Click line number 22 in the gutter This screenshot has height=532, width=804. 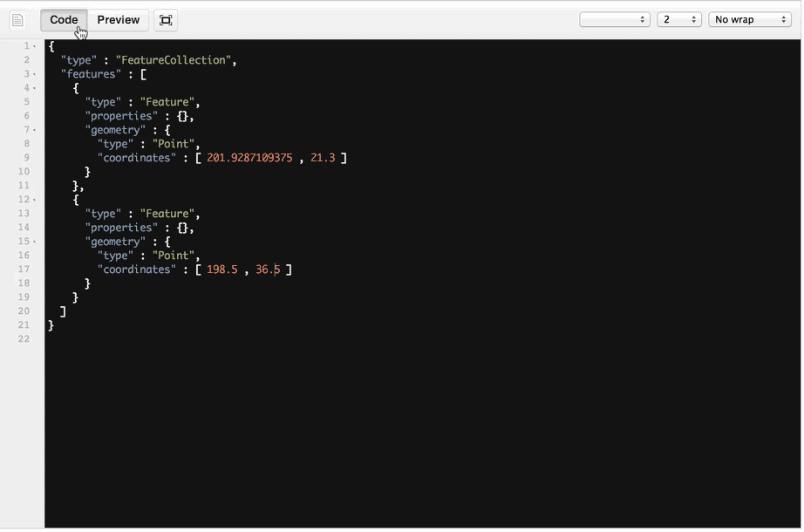point(24,339)
